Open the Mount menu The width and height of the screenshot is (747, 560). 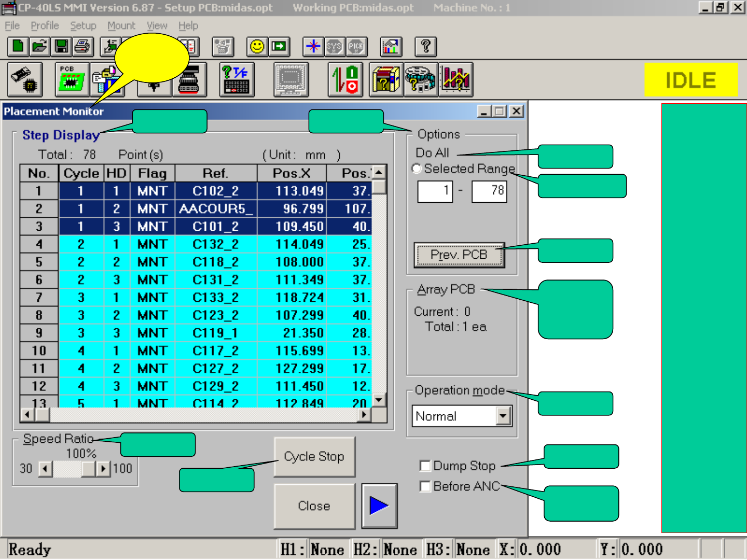click(x=121, y=25)
